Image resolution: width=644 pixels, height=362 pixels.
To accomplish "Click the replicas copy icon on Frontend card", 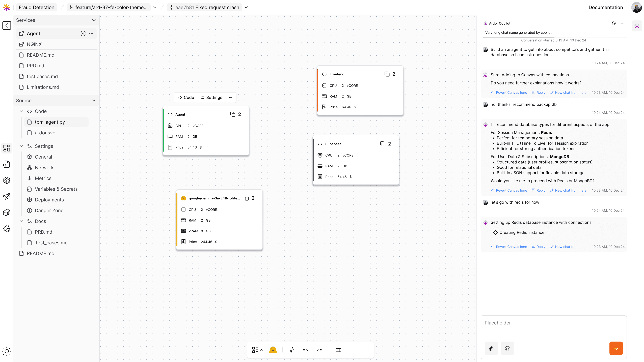I will coord(387,74).
